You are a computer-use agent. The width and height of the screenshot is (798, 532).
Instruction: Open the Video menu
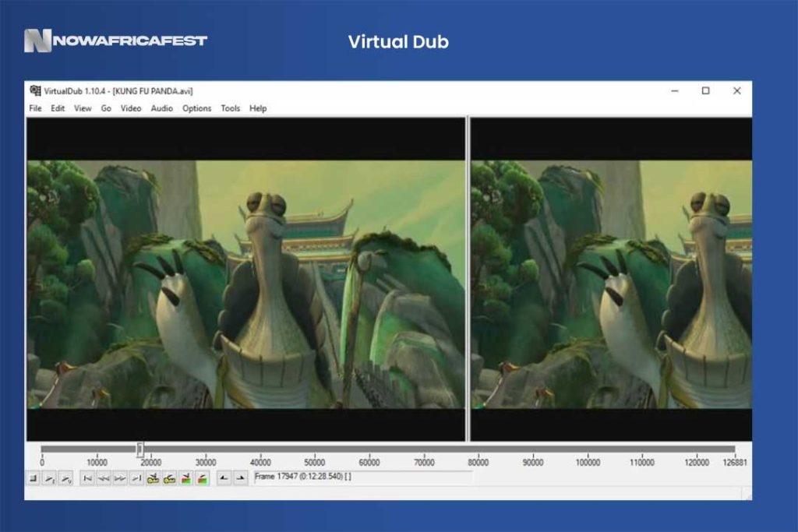[131, 108]
